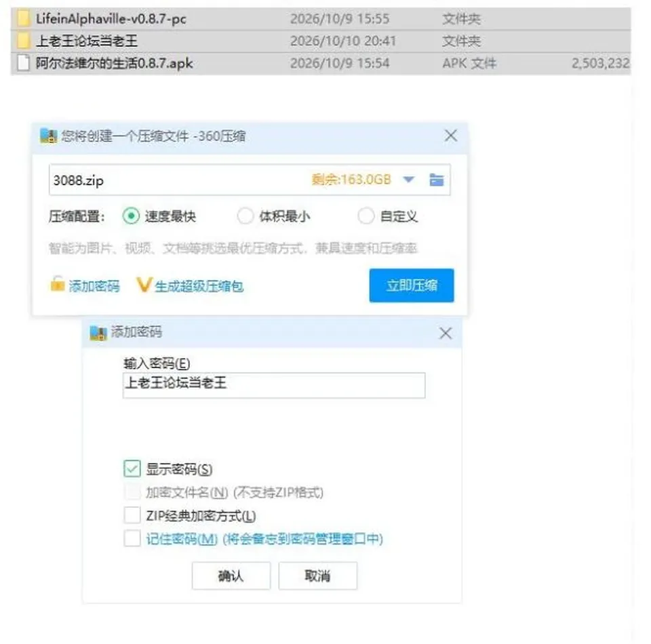Click the 上老王论坛当老王 folder icon
651x644 pixels.
(23, 41)
